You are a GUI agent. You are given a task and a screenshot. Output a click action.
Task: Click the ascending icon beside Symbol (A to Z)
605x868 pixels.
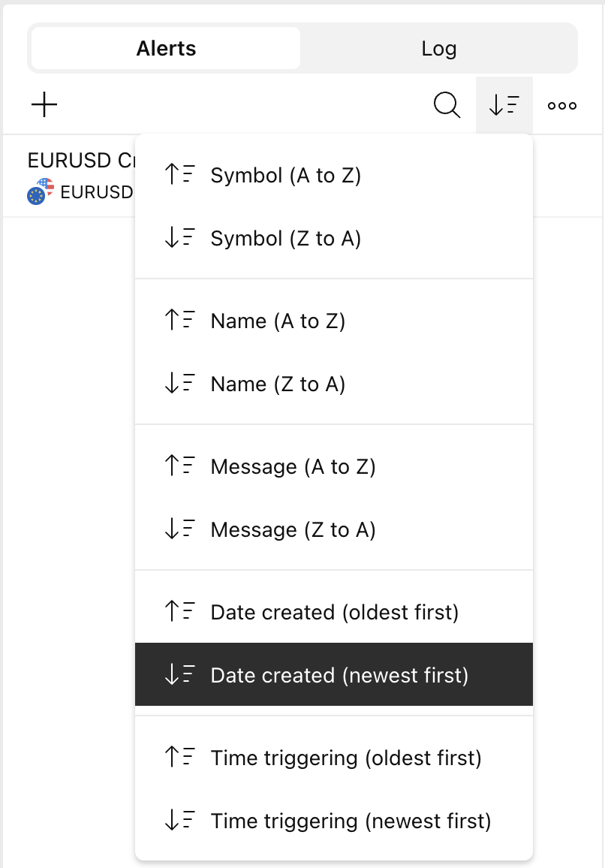[179, 175]
